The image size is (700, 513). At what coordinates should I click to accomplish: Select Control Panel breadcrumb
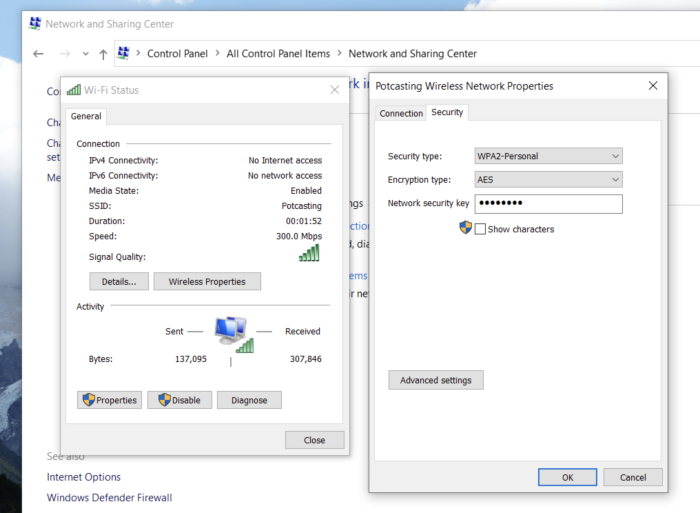click(x=177, y=54)
